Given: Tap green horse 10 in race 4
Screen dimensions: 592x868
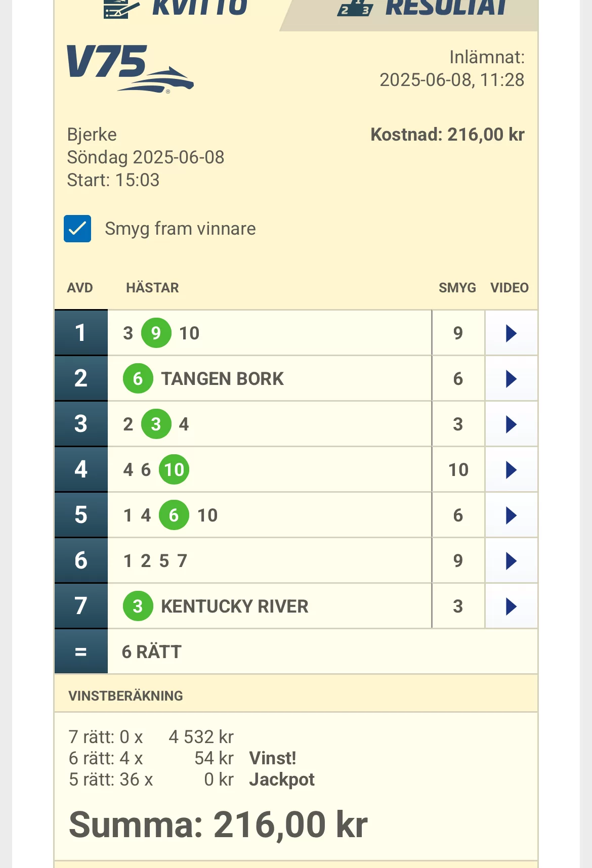Looking at the screenshot, I should [x=174, y=470].
